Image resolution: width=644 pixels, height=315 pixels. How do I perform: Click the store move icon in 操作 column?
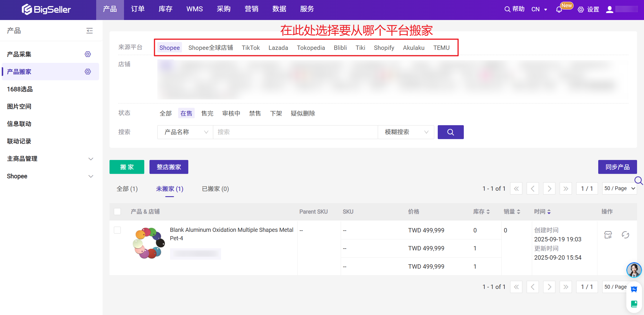[608, 235]
